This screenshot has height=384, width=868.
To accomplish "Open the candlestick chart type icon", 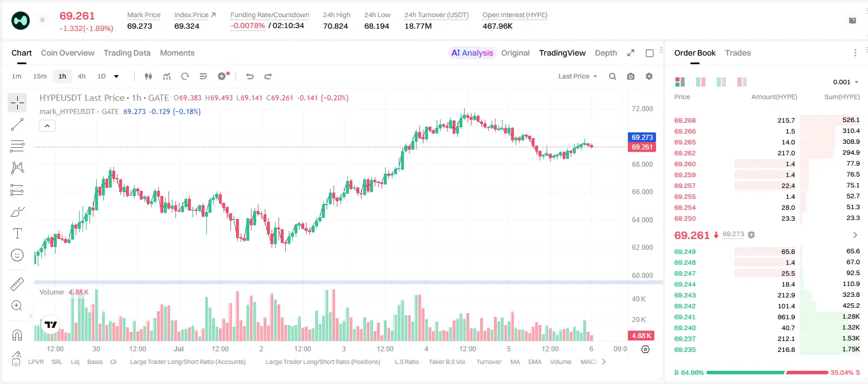I will click(x=148, y=76).
